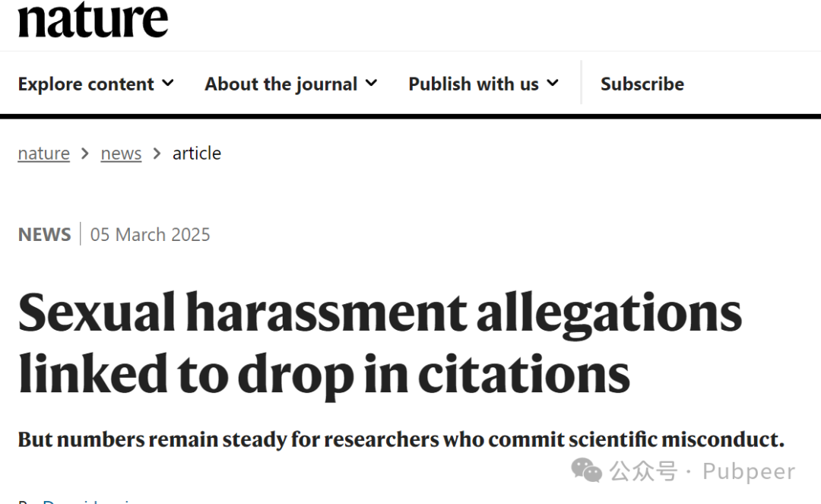The width and height of the screenshot is (821, 504).
Task: Click the nature logo at top
Action: [94, 21]
